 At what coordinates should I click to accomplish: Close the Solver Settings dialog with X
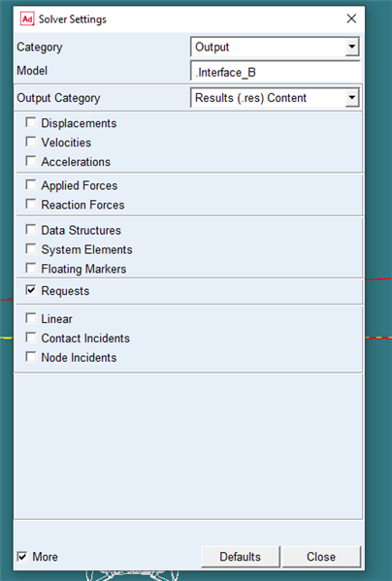(x=351, y=18)
